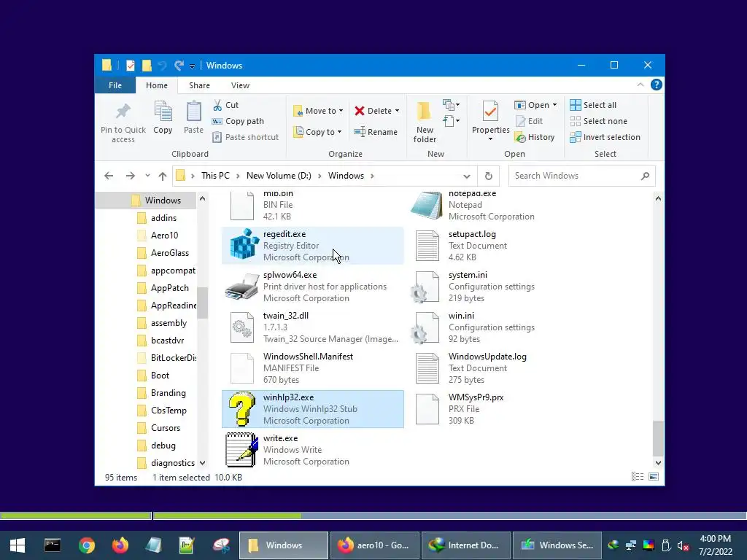Viewport: 747px width, 560px height.
Task: Select the addins folder in the tree
Action: (158, 217)
